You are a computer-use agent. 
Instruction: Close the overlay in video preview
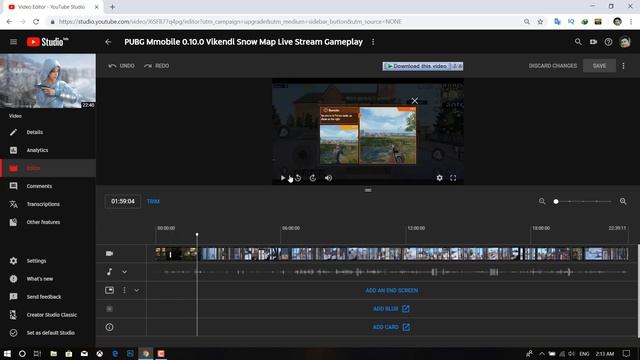pyautogui.click(x=415, y=100)
